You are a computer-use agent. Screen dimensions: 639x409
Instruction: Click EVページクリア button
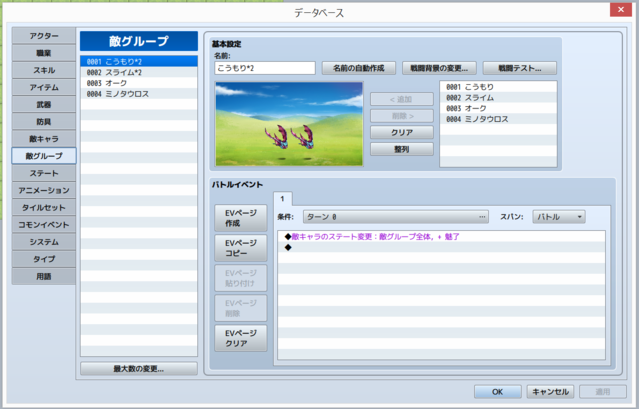[241, 338]
